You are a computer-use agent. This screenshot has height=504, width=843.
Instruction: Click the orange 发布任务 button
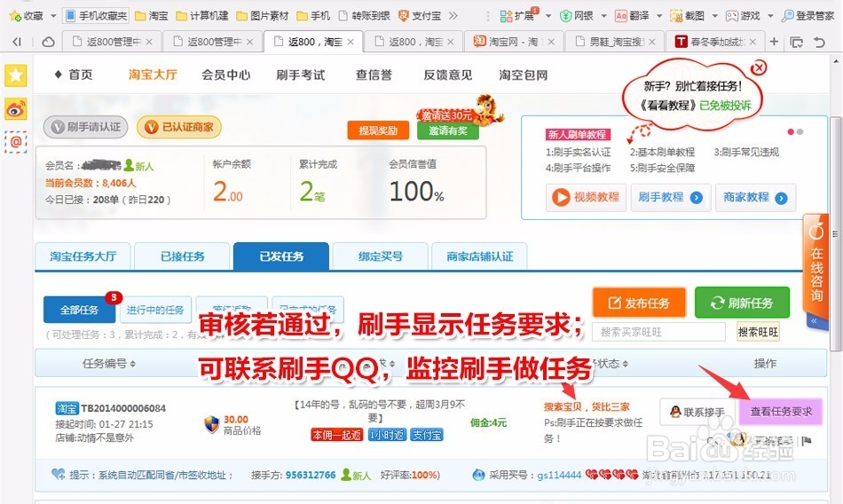[639, 303]
